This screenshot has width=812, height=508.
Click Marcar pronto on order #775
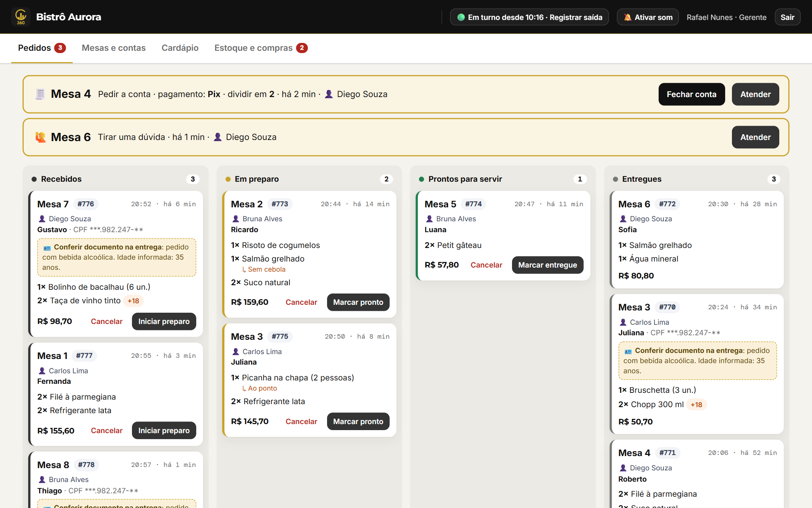point(358,421)
